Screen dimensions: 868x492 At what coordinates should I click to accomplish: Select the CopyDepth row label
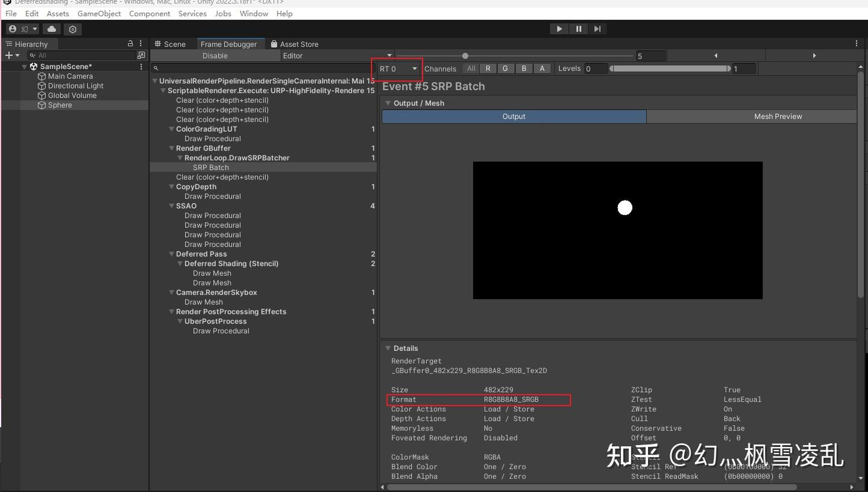196,187
